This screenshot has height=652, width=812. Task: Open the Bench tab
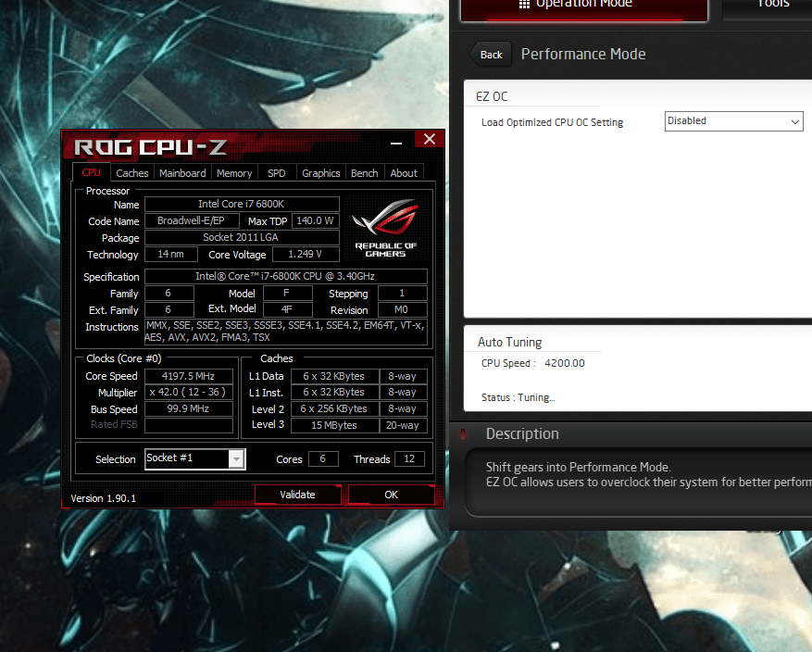[365, 173]
